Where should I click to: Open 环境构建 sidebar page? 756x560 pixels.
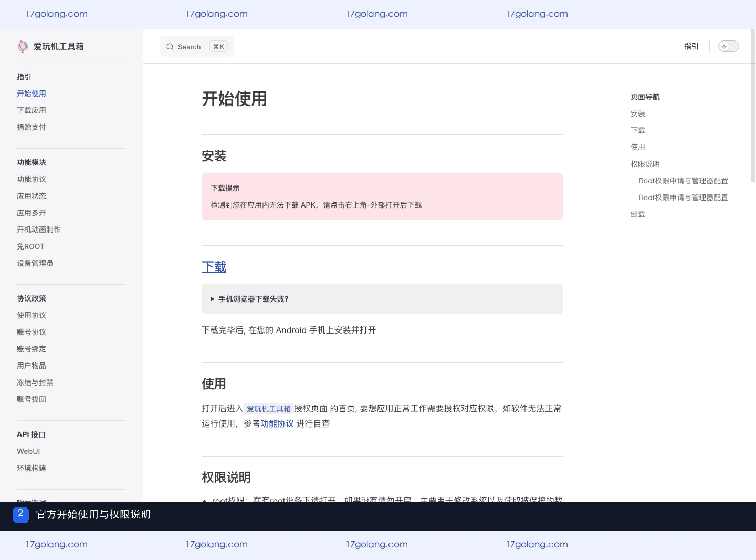tap(31, 468)
